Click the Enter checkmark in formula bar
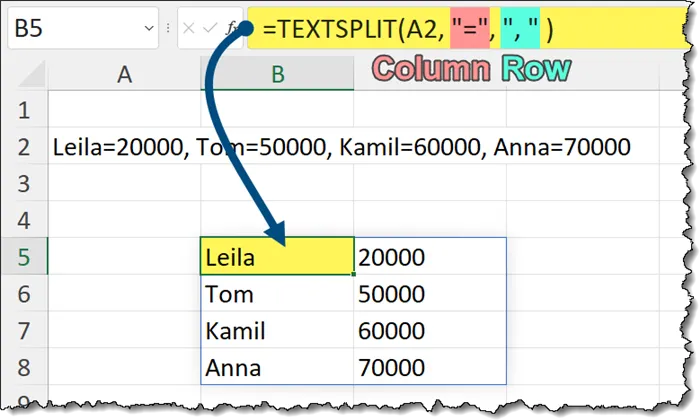700x420 pixels. [211, 30]
